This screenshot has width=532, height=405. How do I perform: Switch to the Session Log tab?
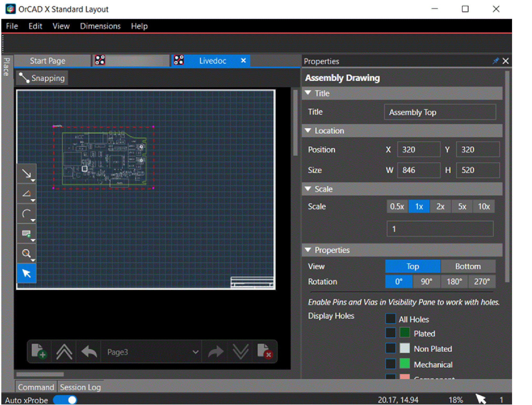[80, 387]
